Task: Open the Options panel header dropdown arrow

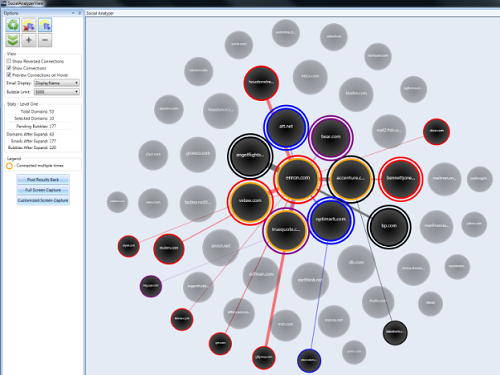Action: point(73,13)
